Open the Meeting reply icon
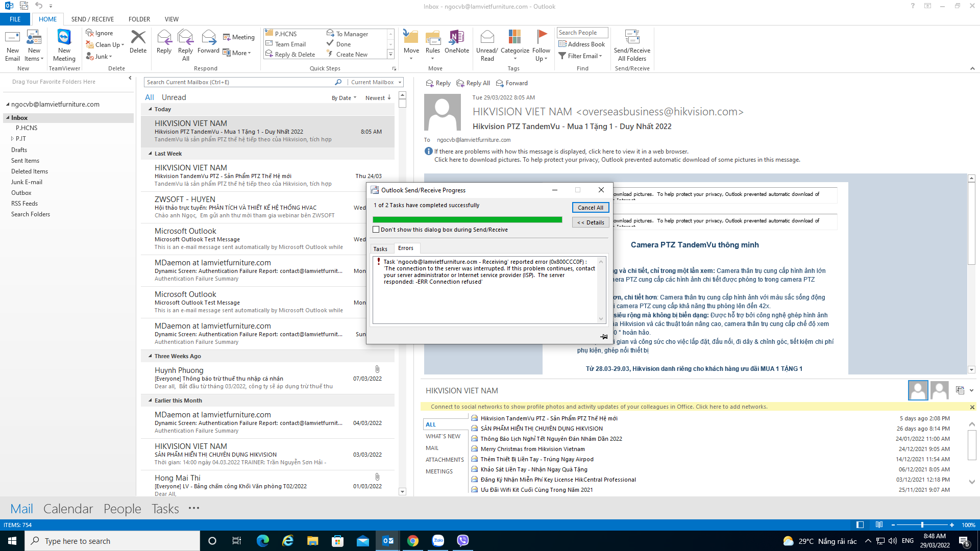Image resolution: width=980 pixels, height=551 pixels. [238, 37]
